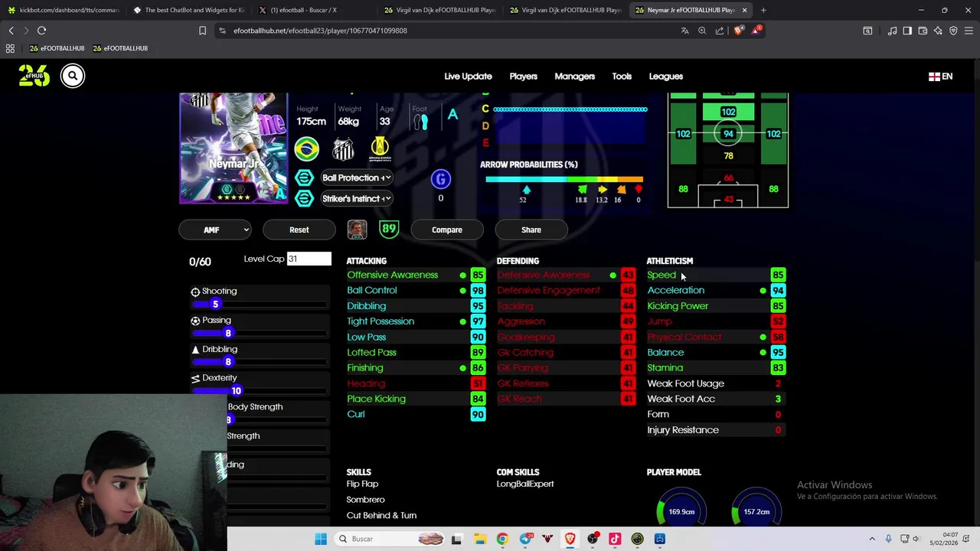Image resolution: width=980 pixels, height=551 pixels.
Task: Click the browser address bar URL
Action: click(x=320, y=31)
